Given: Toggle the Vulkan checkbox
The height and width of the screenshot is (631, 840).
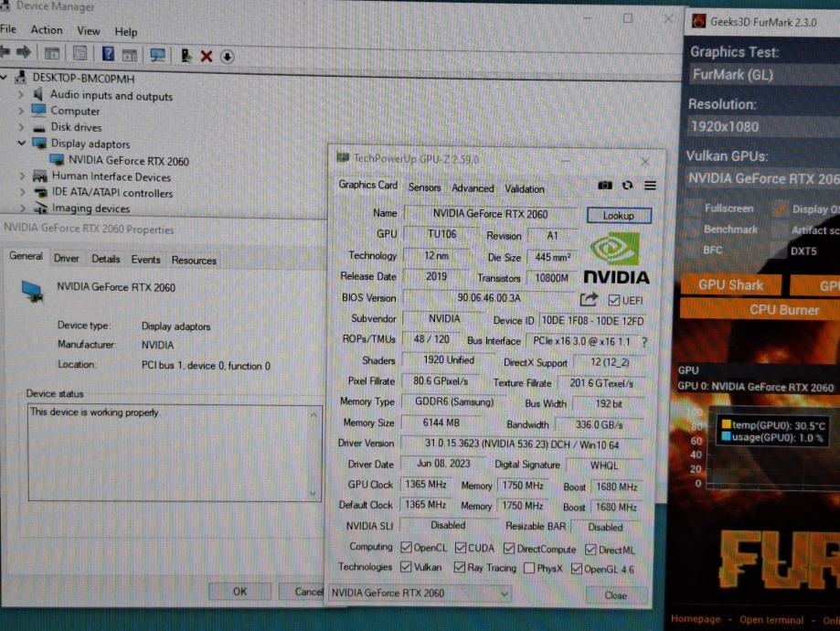Looking at the screenshot, I should tap(406, 567).
